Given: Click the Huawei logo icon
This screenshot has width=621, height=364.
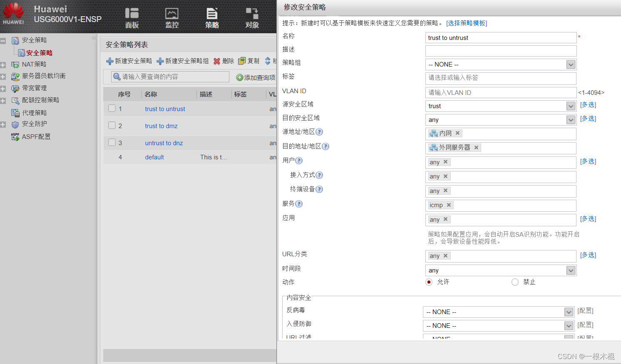Looking at the screenshot, I should (14, 14).
